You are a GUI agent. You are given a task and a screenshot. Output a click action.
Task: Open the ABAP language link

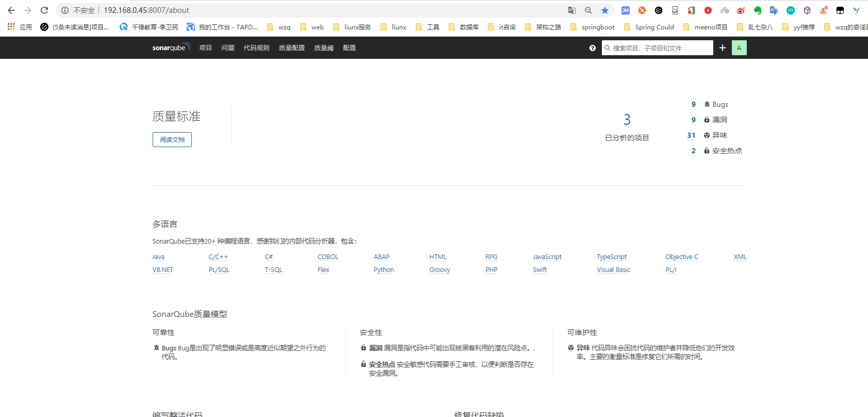coord(382,257)
